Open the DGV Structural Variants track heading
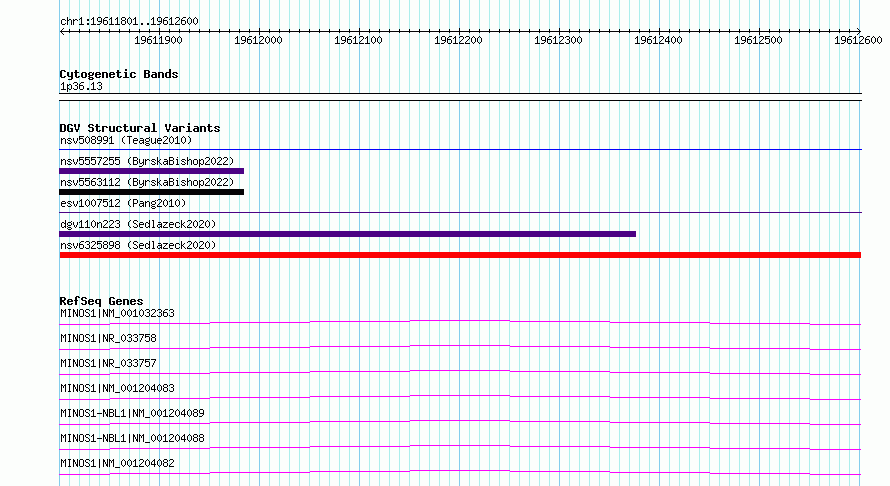The width and height of the screenshot is (890, 486). [x=140, y=128]
